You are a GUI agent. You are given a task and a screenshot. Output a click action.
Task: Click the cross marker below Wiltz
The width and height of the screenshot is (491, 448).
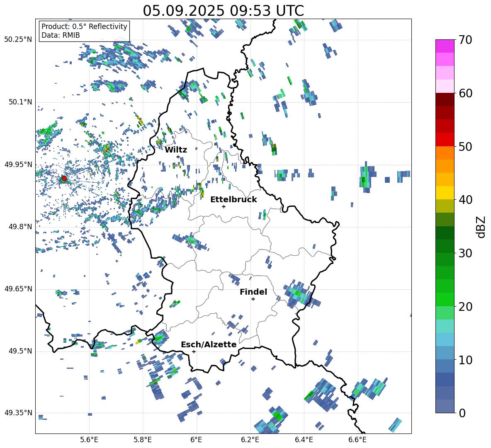tap(178, 157)
